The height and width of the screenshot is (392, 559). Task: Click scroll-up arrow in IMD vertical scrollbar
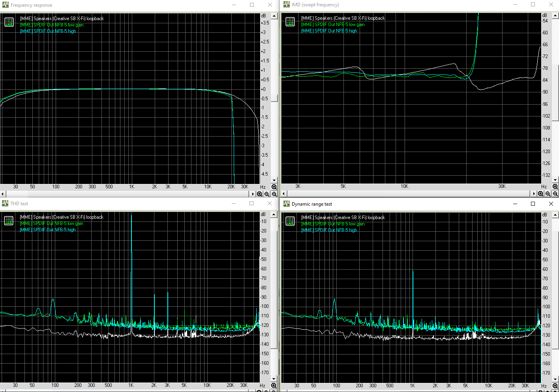(555, 16)
